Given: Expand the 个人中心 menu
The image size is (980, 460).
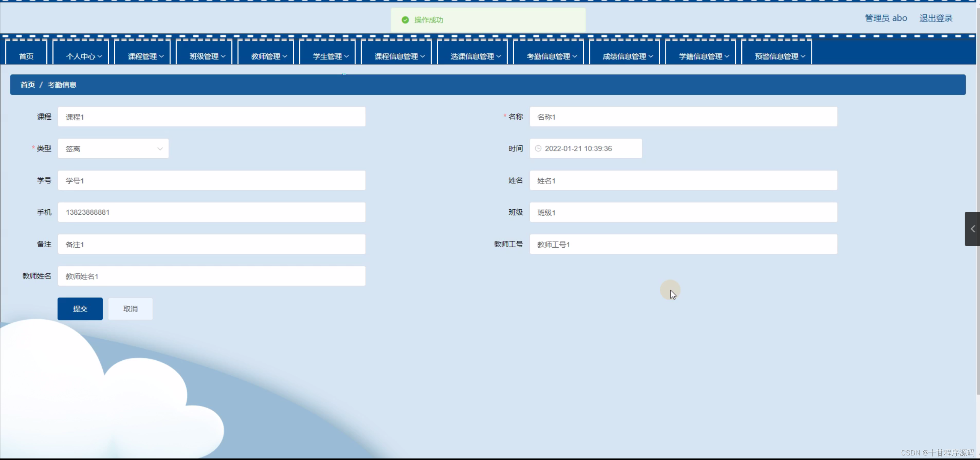Looking at the screenshot, I should [84, 56].
